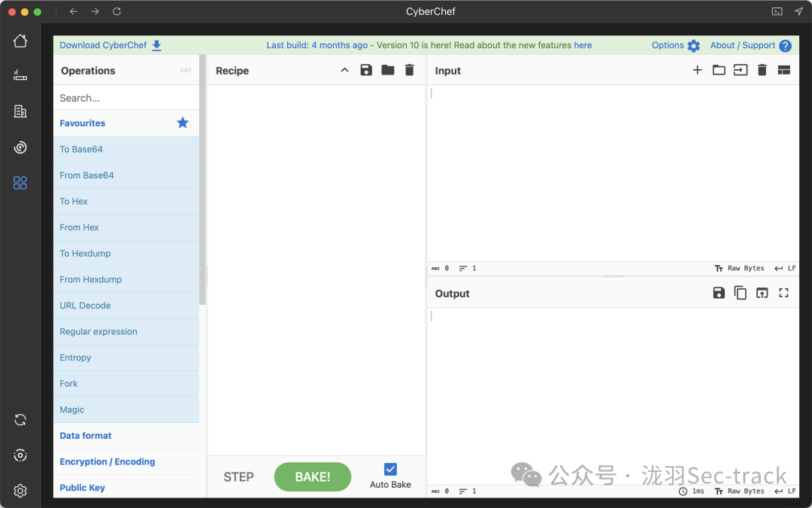Viewport: 812px width, 508px height.
Task: Clear input and output with trash icon
Action: point(762,70)
